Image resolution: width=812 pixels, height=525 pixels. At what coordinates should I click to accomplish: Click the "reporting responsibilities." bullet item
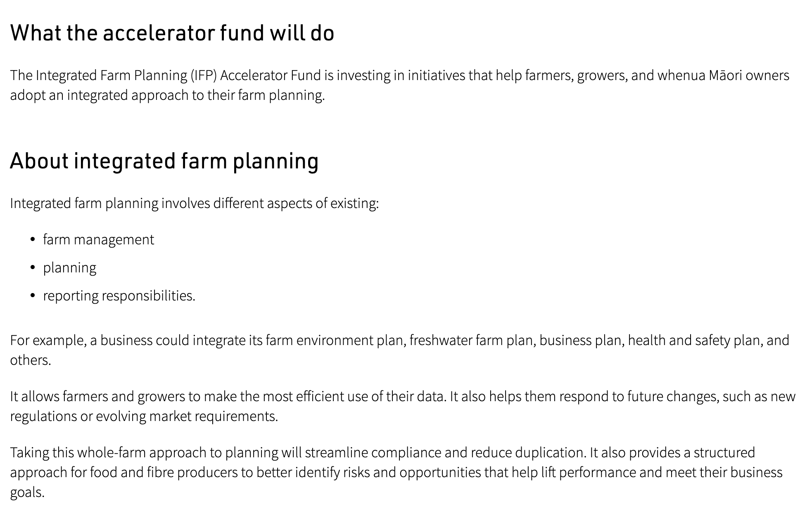pos(119,296)
